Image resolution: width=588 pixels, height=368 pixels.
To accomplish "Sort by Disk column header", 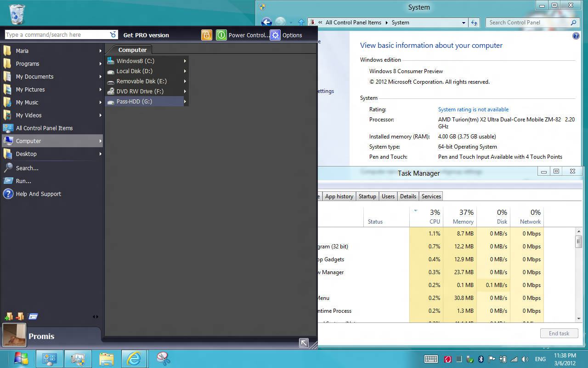I will click(493, 217).
